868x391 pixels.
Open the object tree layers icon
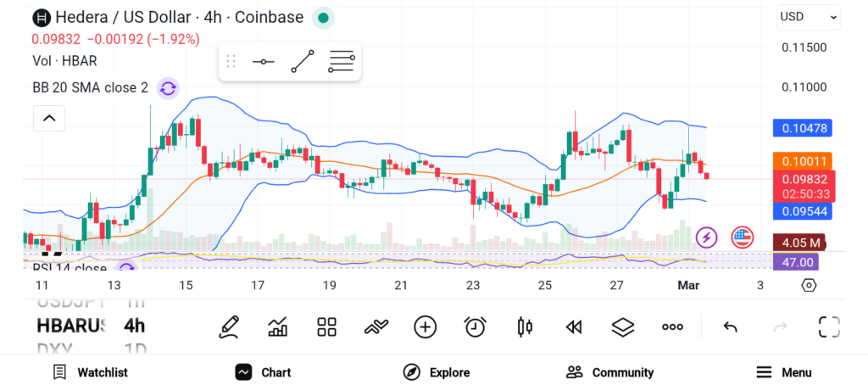623,327
